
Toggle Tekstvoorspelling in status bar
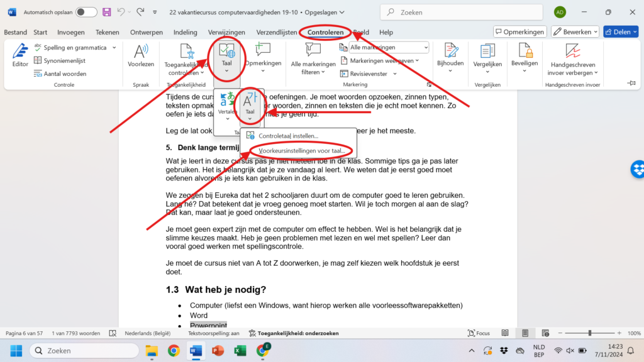click(x=213, y=333)
